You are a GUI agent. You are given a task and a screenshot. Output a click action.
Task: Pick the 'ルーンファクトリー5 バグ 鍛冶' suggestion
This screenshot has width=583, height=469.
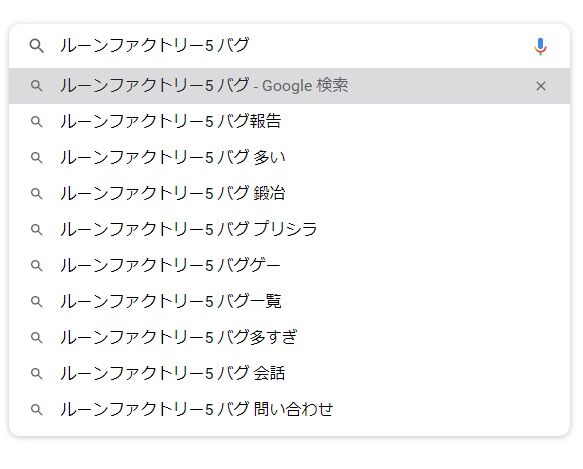click(289, 194)
